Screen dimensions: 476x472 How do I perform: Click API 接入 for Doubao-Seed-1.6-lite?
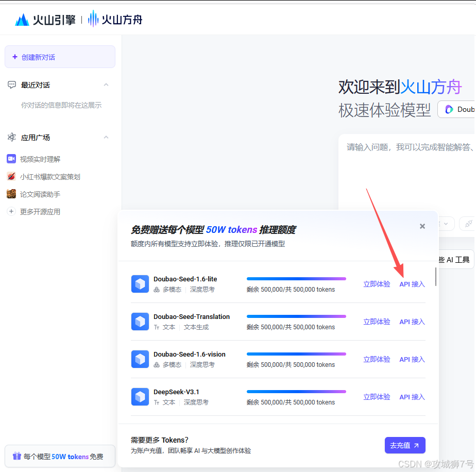click(412, 284)
